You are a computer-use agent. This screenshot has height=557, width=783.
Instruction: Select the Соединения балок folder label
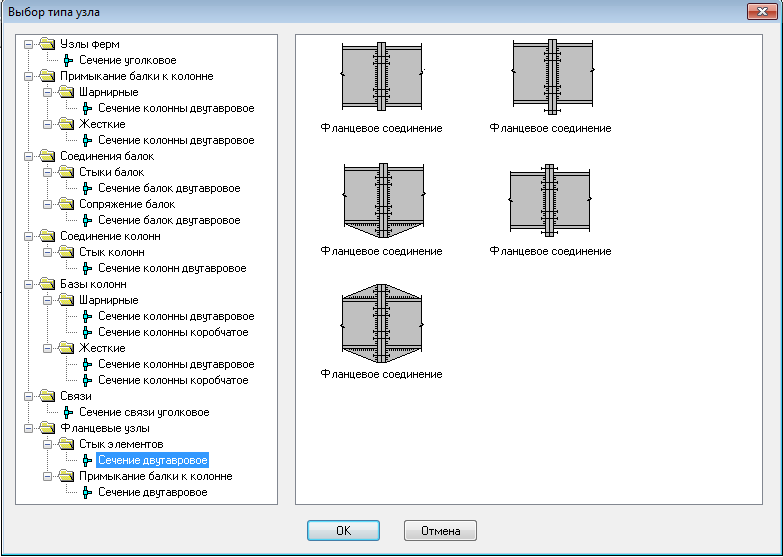tap(107, 156)
